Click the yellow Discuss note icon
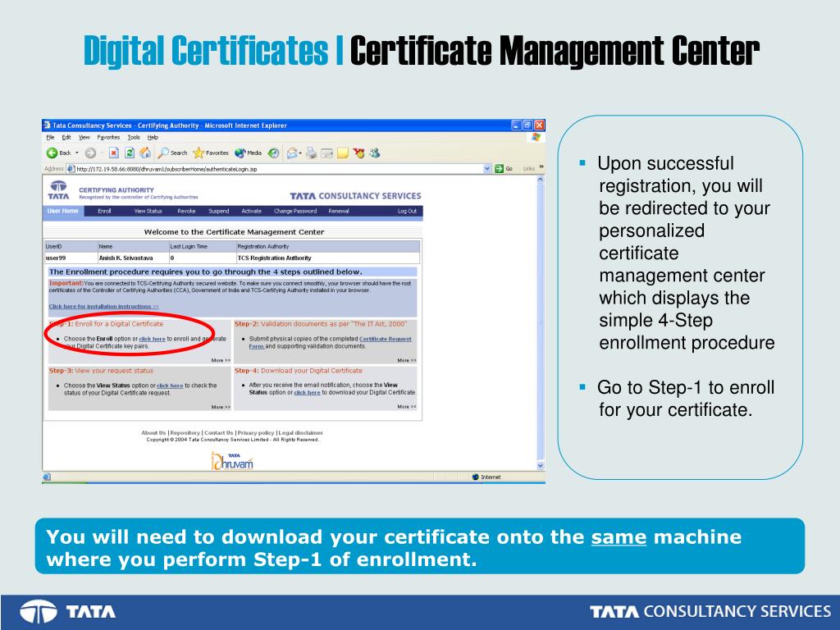This screenshot has width=840, height=630. [343, 153]
